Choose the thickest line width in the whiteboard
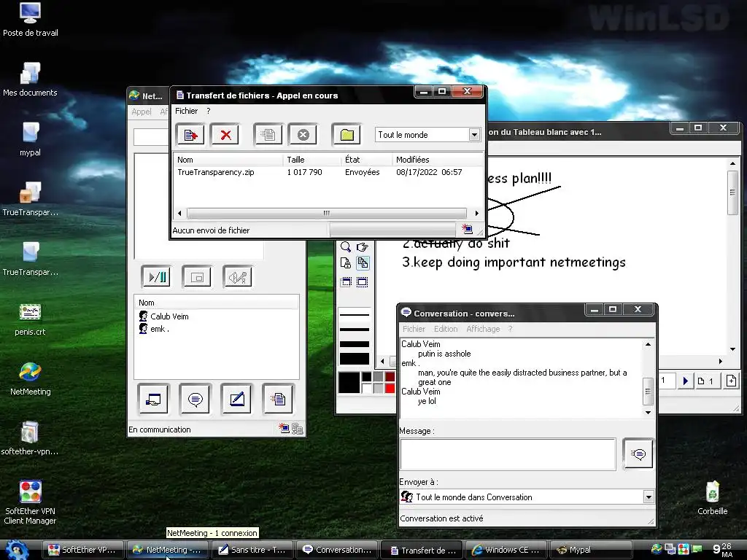The image size is (747, 560). 354,359
